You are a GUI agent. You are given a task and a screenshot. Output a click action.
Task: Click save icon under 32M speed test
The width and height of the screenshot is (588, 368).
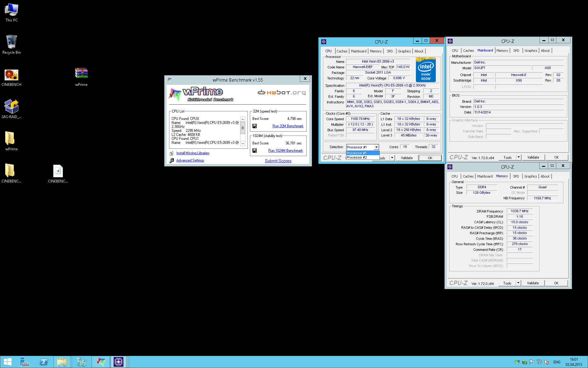[254, 126]
